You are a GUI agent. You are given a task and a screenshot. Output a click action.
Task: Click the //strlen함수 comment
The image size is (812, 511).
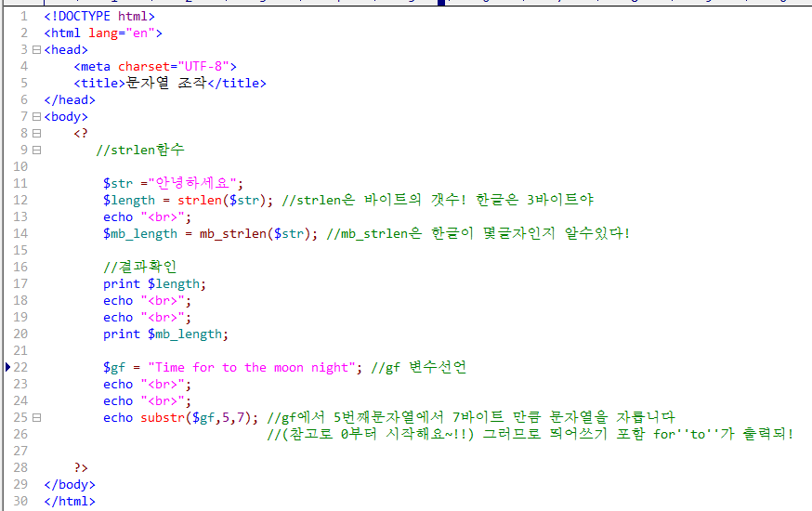139,151
